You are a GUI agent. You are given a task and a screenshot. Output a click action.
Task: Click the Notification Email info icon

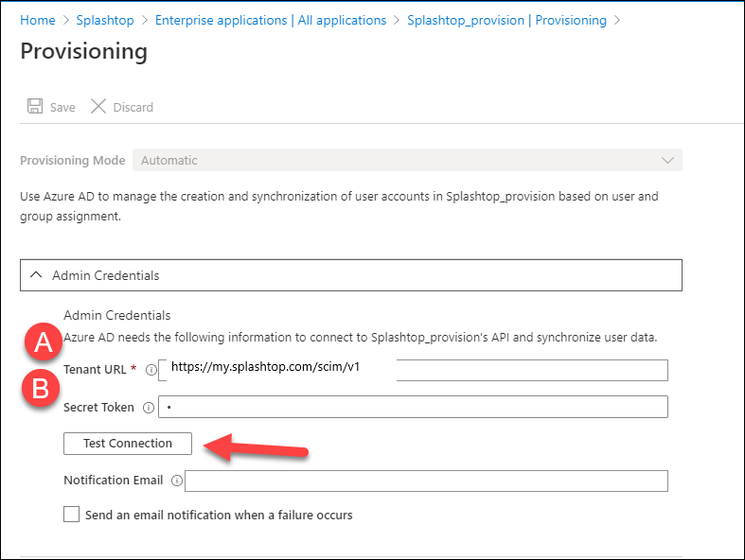pos(177,481)
